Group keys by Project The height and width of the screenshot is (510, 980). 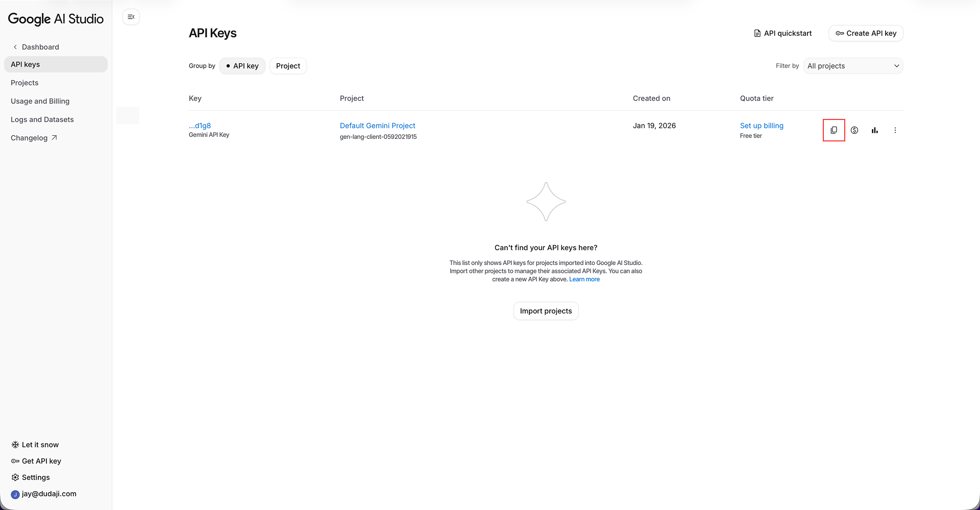click(288, 66)
